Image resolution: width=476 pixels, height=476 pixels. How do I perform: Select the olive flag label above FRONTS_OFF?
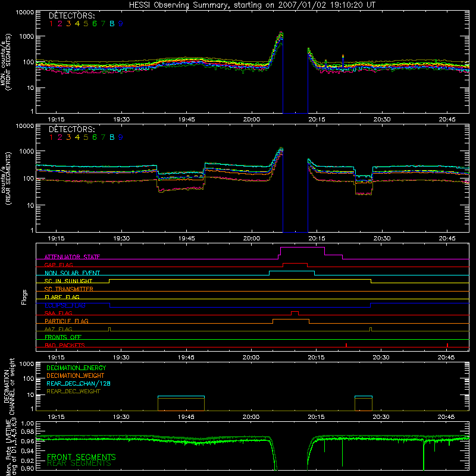58,329
